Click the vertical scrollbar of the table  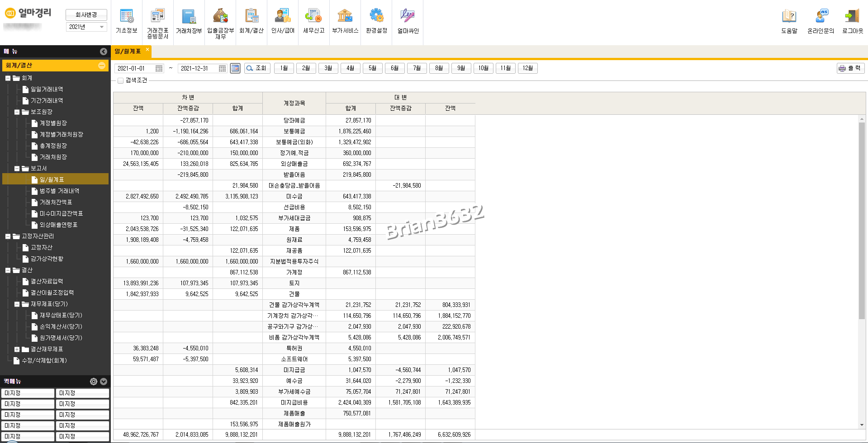862,221
